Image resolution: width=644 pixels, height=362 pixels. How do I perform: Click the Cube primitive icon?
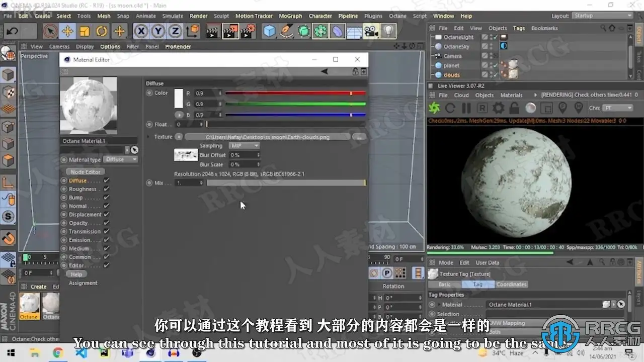point(270,32)
